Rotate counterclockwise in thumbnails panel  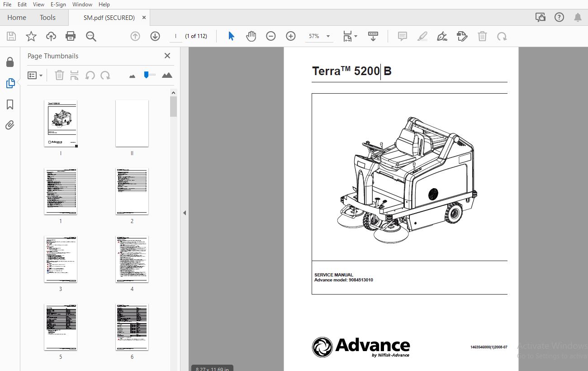coord(90,75)
